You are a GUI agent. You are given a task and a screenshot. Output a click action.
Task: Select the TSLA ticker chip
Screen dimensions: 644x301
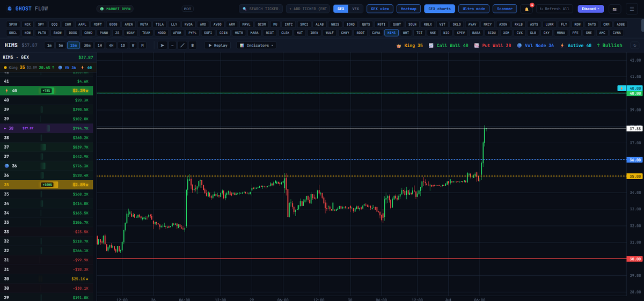pyautogui.click(x=160, y=25)
